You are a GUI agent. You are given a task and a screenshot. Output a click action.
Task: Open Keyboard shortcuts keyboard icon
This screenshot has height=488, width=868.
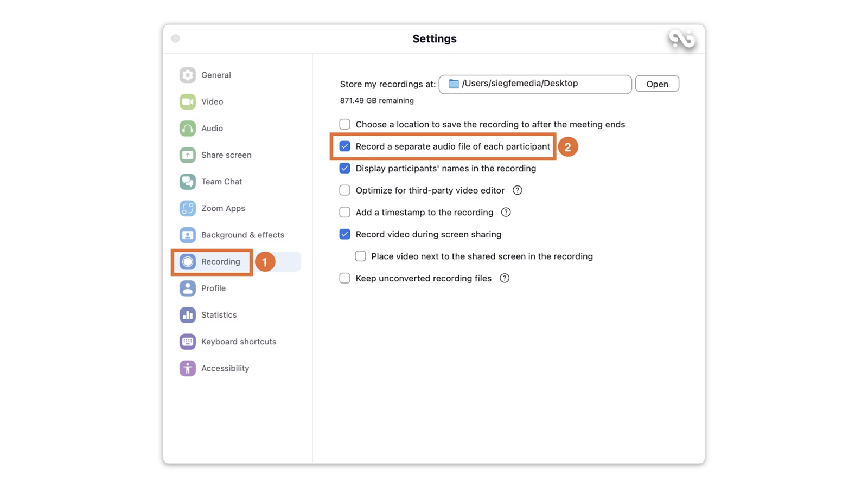pos(188,342)
